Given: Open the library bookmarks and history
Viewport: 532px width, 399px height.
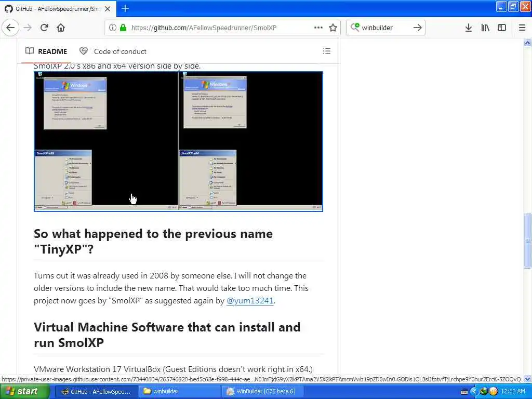Looking at the screenshot, I should click(485, 28).
